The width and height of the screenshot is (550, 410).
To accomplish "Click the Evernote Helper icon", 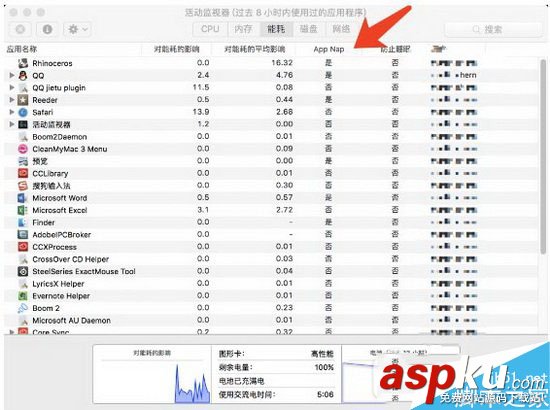I will click(x=23, y=296).
